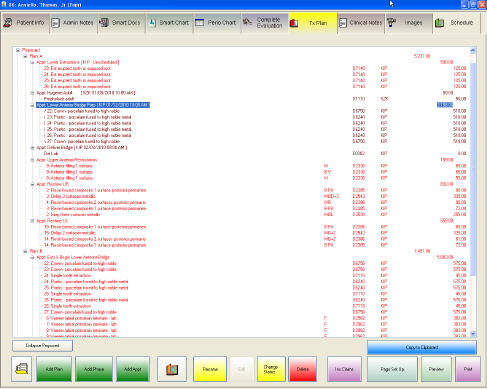Switch to the Admin Notes tab

pyautogui.click(x=74, y=23)
